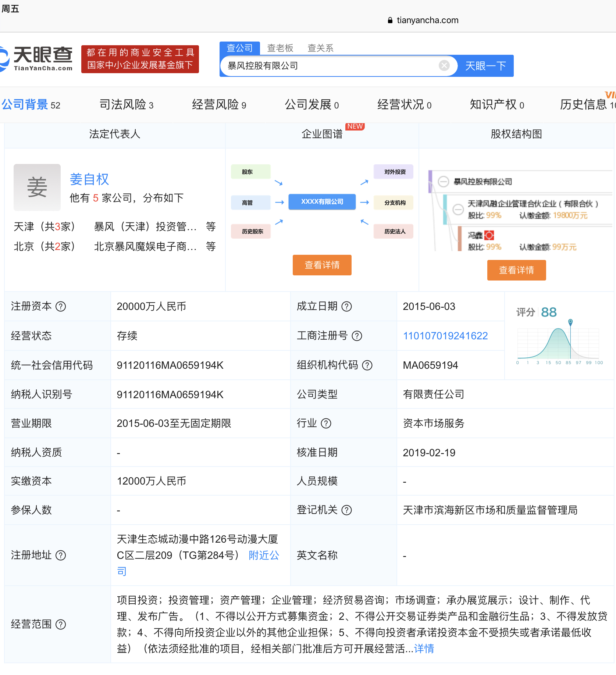Open the 经营风险 section tab
616x675 pixels.
click(219, 105)
